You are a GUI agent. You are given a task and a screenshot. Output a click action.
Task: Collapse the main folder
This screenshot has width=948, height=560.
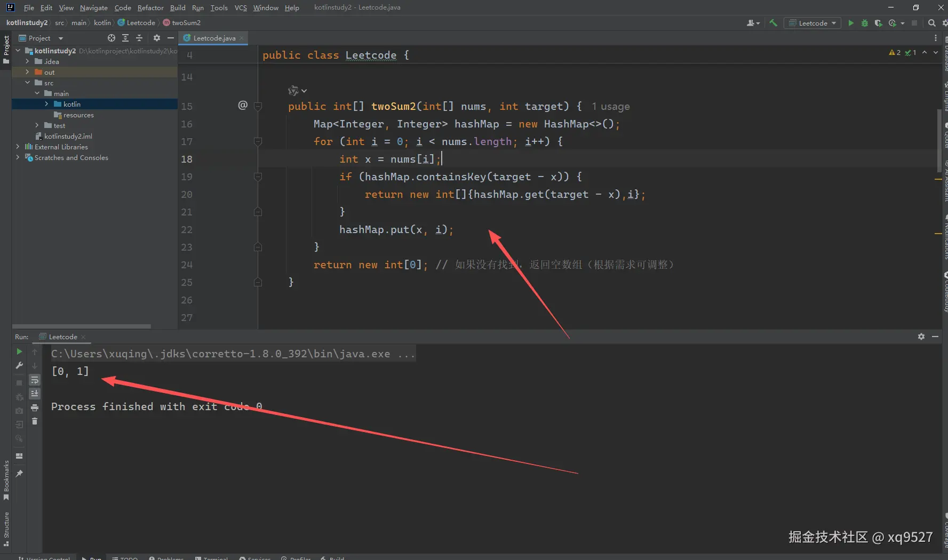tap(37, 93)
